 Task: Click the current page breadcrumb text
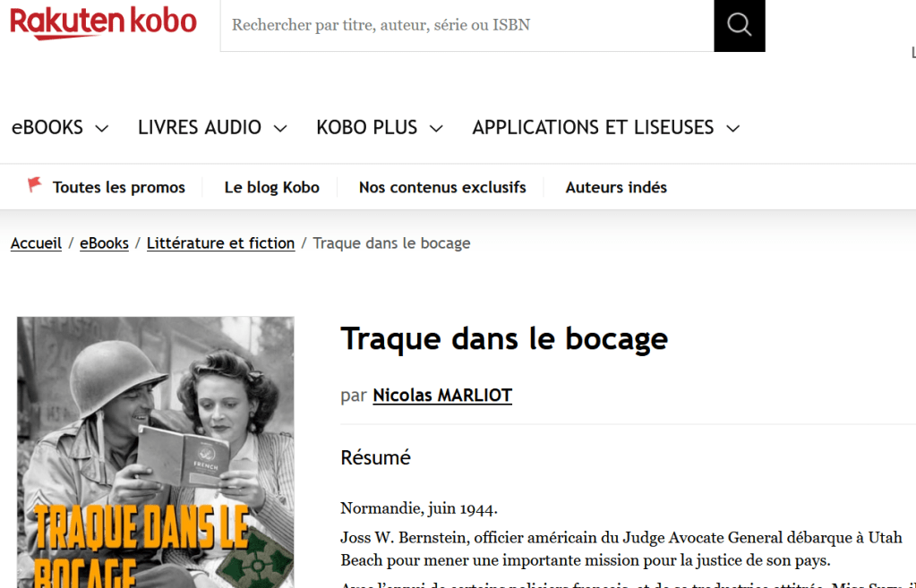pos(391,243)
